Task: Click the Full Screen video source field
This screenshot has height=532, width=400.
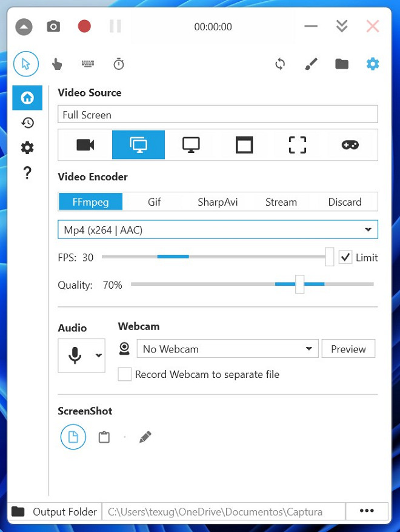Action: coord(218,114)
